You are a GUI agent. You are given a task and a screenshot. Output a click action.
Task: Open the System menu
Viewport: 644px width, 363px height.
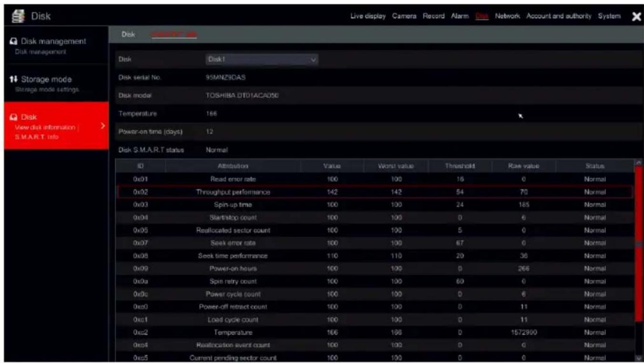[609, 16]
